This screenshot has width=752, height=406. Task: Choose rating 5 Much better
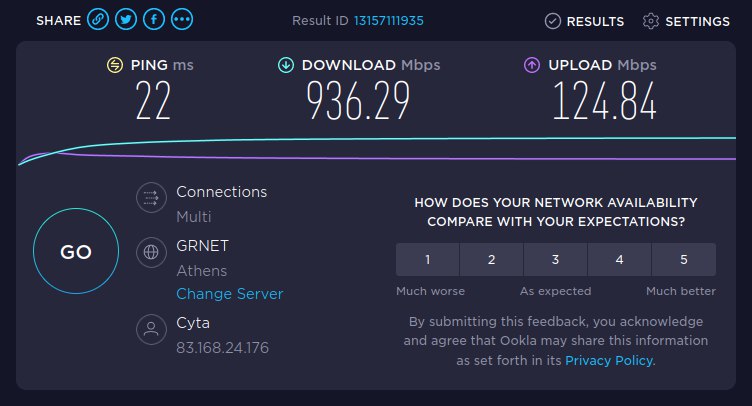[684, 260]
